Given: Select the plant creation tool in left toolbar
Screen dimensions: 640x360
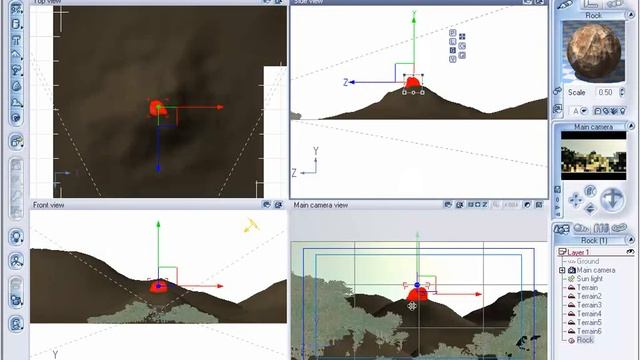Looking at the screenshot, I should (16, 70).
